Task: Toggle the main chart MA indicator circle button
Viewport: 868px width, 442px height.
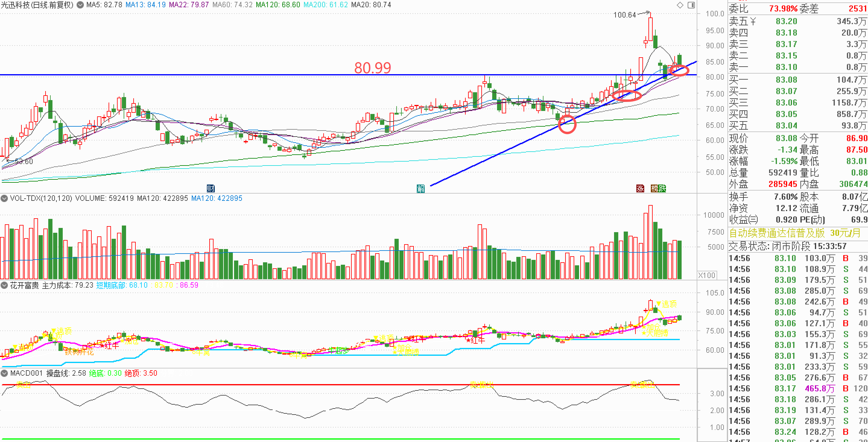Action: click(80, 5)
